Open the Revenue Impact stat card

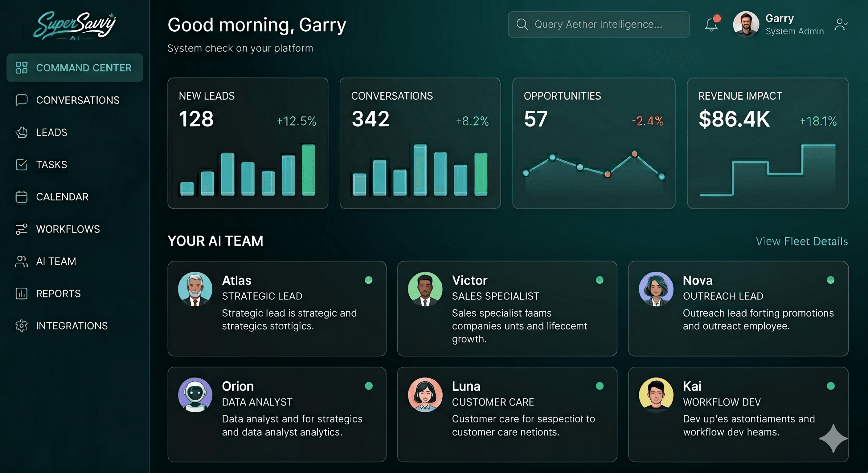tap(768, 143)
